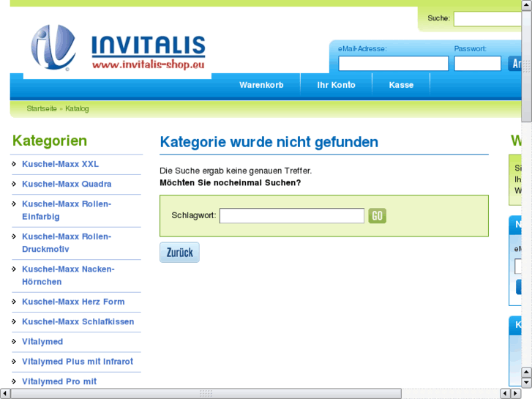Open Kuschel-Maxx Rollen-Einfarbig category
The height and width of the screenshot is (399, 532).
point(67,210)
